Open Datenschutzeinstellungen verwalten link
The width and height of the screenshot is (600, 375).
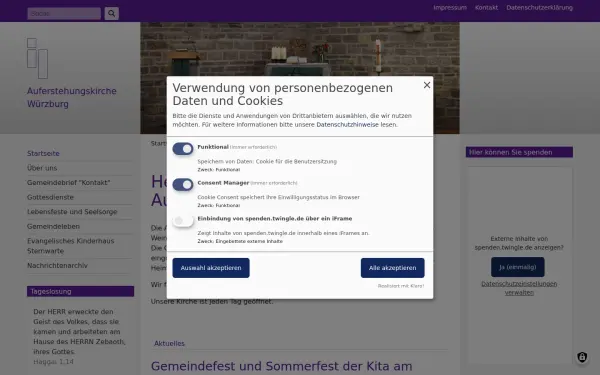click(x=519, y=288)
